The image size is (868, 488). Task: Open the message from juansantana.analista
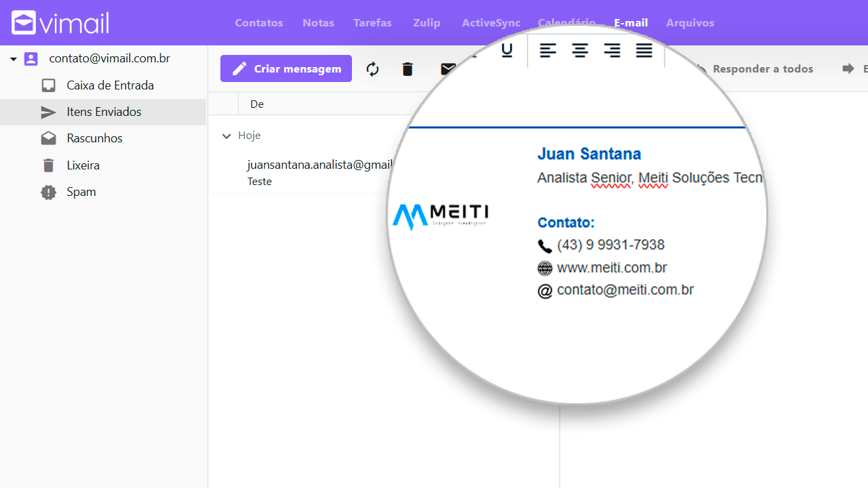tap(319, 165)
